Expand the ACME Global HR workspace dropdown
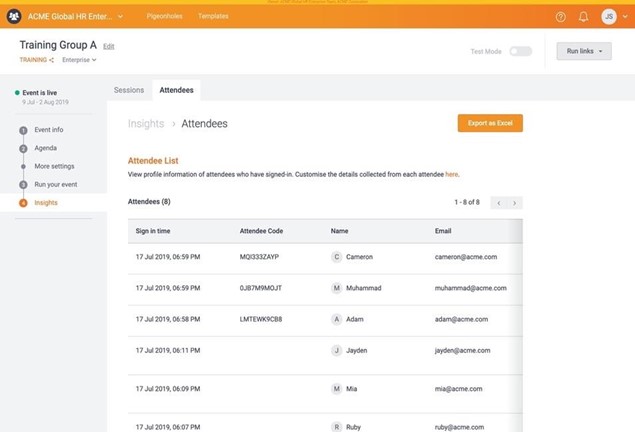This screenshot has height=432, width=635. pos(120,17)
